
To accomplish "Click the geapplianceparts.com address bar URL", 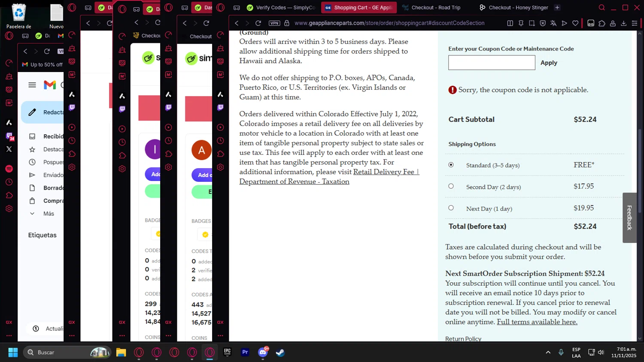I will click(389, 23).
